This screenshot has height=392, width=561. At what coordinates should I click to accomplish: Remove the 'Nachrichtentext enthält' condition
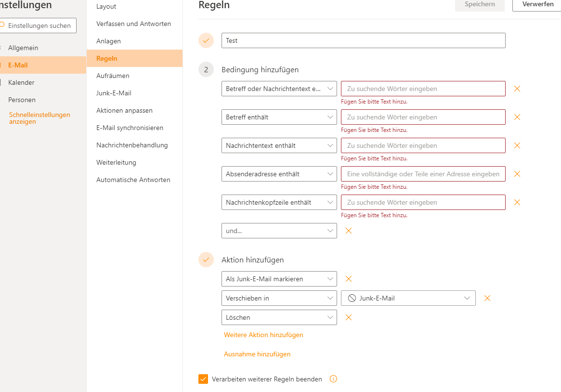coord(517,145)
